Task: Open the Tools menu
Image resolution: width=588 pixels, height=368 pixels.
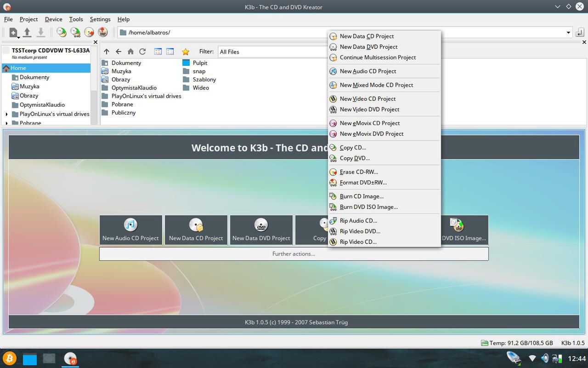Action: point(76,19)
